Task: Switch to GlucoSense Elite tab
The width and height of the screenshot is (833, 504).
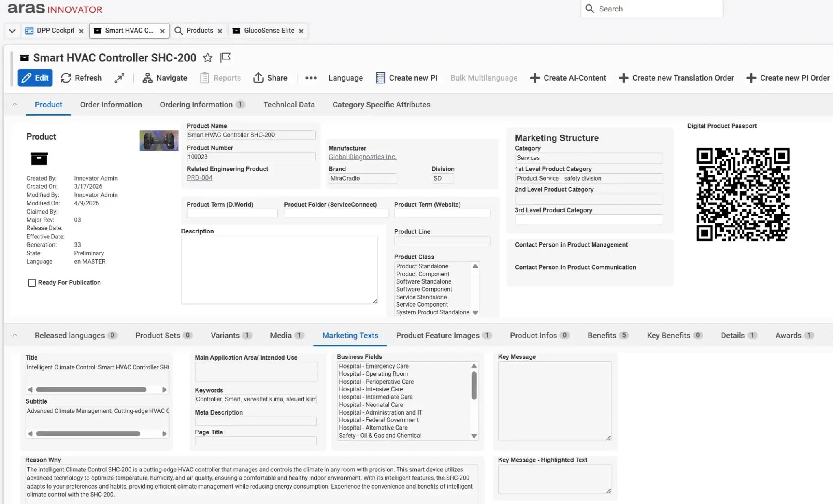Action: tap(269, 31)
